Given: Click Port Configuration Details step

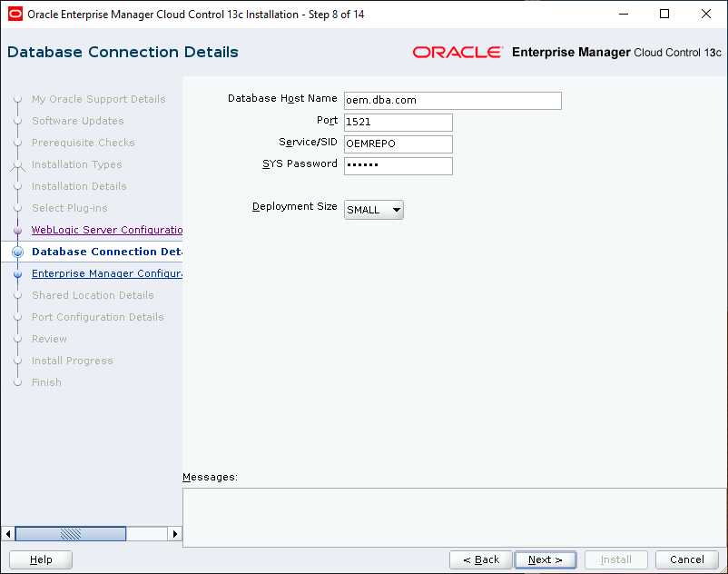Looking at the screenshot, I should [x=97, y=317].
